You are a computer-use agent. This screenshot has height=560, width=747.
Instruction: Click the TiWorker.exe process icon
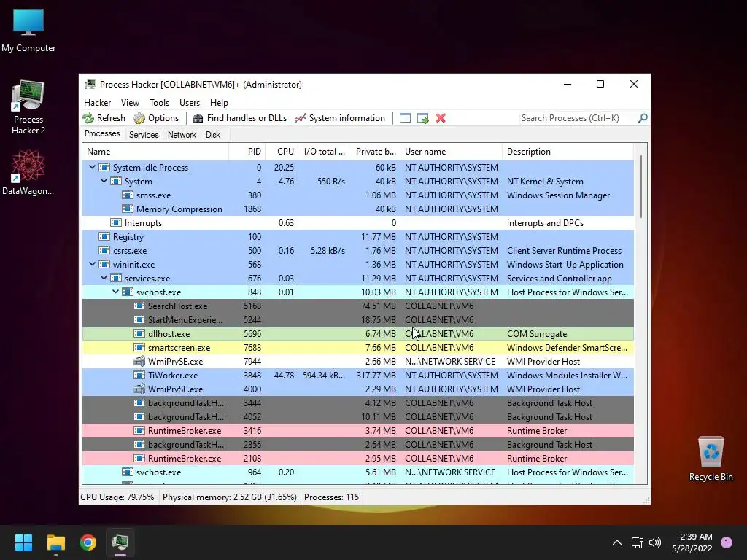pyautogui.click(x=139, y=375)
